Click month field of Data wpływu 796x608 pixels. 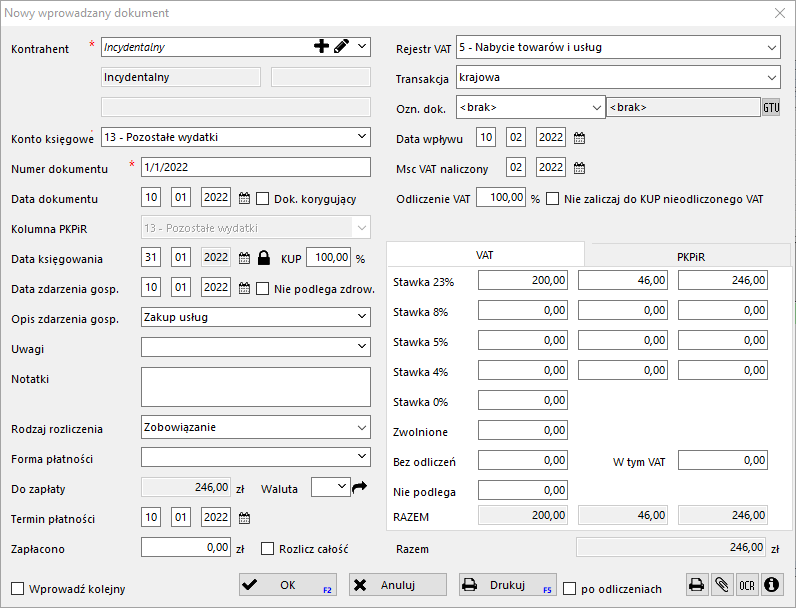(x=516, y=137)
